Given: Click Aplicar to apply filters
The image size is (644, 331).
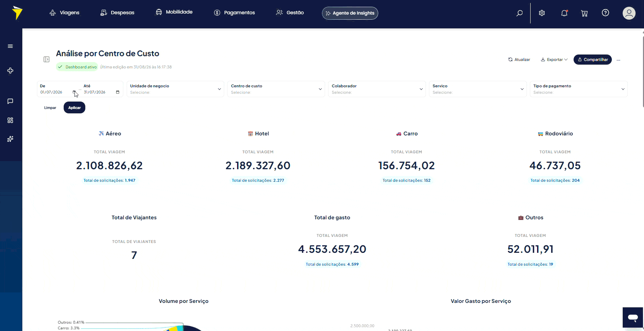Looking at the screenshot, I should (74, 108).
